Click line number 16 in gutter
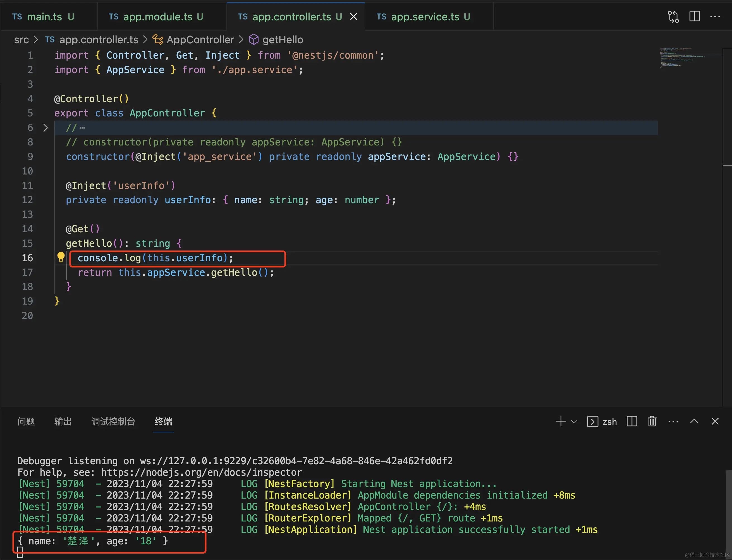Screen dimensions: 732x560 (x=27, y=258)
